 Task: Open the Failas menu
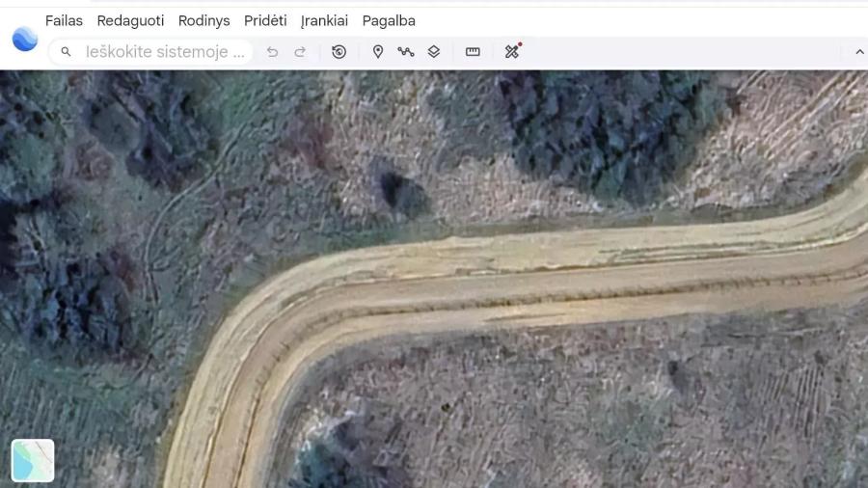click(x=64, y=20)
